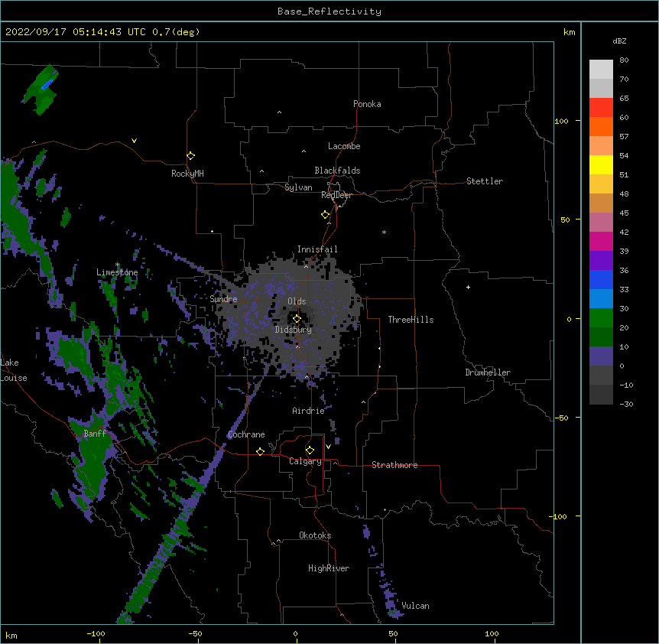
Task: Click the yellow diamond marker south of RedDeer
Action: [x=325, y=215]
